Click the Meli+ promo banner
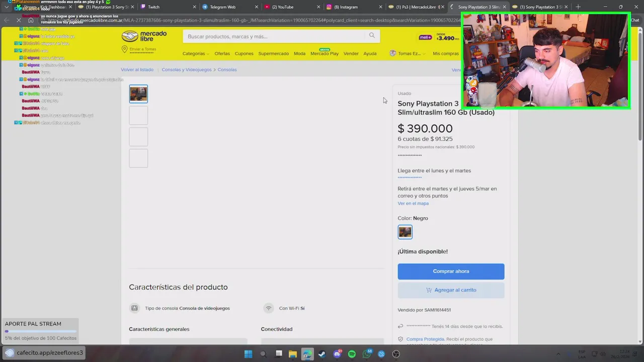 click(x=439, y=37)
